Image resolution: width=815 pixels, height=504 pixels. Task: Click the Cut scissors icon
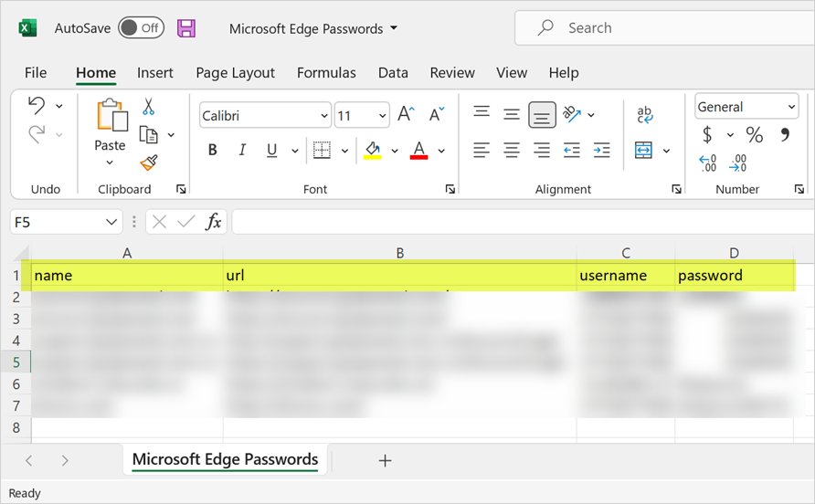pos(149,107)
